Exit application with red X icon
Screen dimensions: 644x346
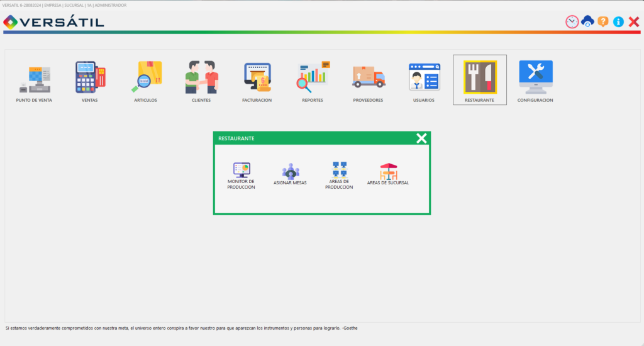pos(634,22)
